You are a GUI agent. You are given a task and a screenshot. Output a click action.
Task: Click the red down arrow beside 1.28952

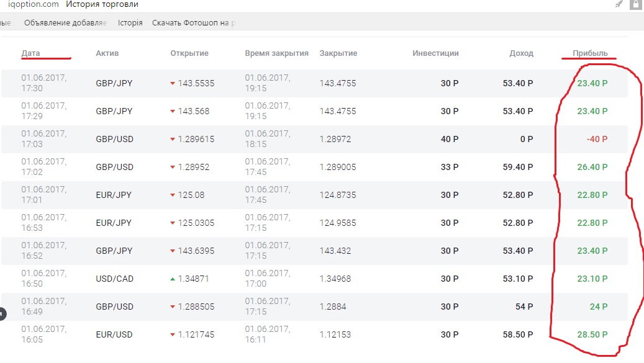click(173, 168)
